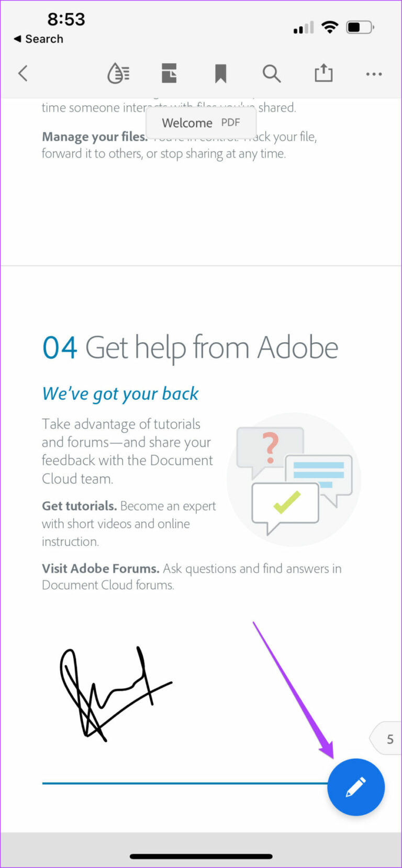The image size is (402, 868).
Task: Tap the share icon to send the PDF
Action: click(x=323, y=73)
